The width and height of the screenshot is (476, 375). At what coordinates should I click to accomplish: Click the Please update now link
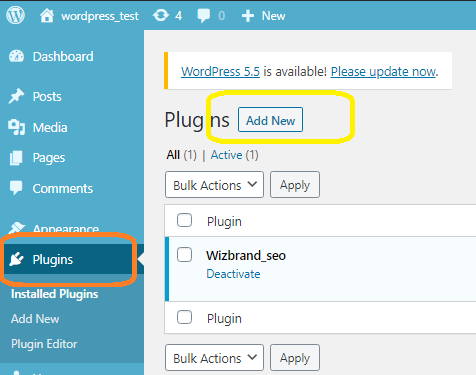(x=384, y=72)
